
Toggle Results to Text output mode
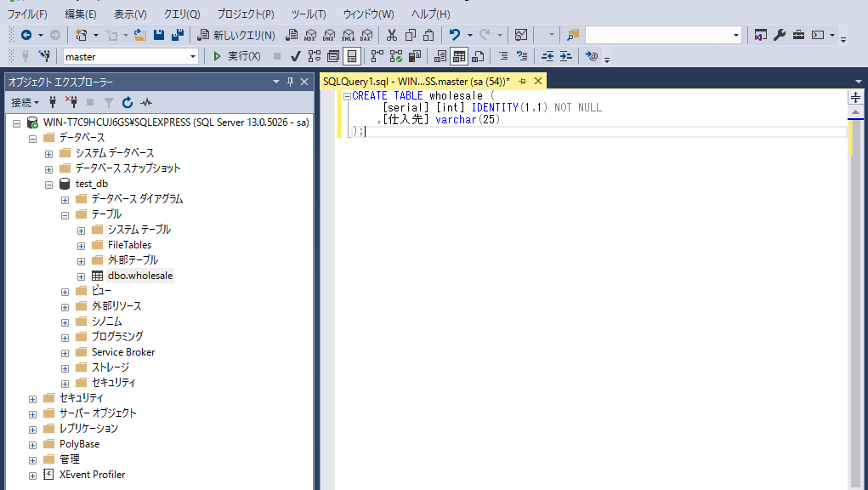tap(440, 56)
